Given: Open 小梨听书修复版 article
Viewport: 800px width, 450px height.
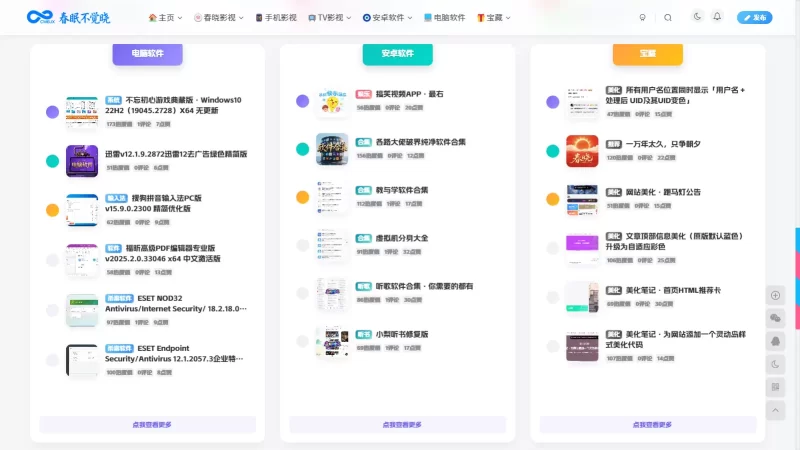Looking at the screenshot, I should click(402, 334).
